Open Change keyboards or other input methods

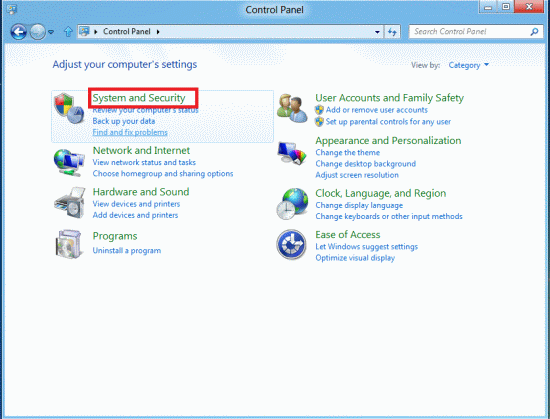[389, 216]
